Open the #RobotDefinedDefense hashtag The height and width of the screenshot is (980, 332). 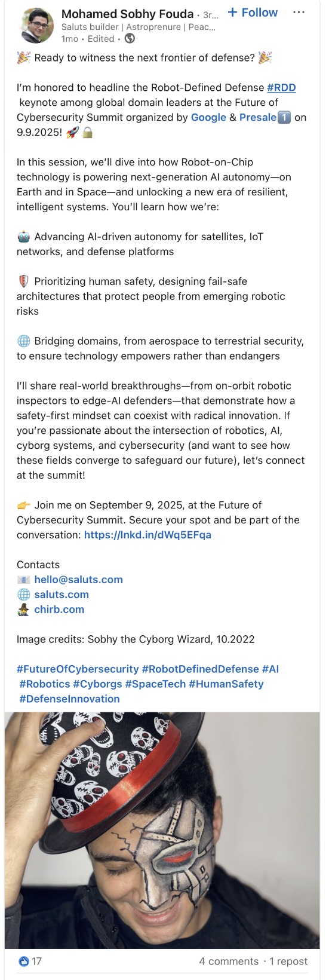coord(201,669)
